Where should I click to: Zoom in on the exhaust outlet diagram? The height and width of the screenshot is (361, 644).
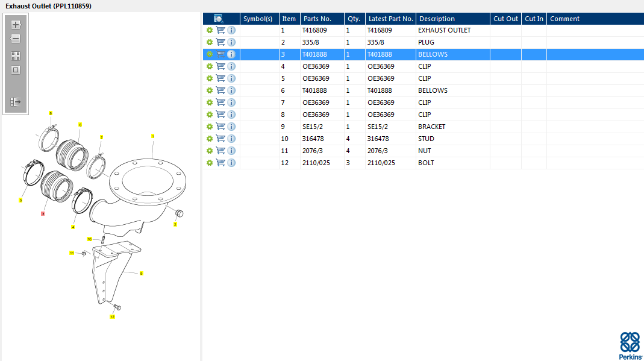(x=16, y=25)
